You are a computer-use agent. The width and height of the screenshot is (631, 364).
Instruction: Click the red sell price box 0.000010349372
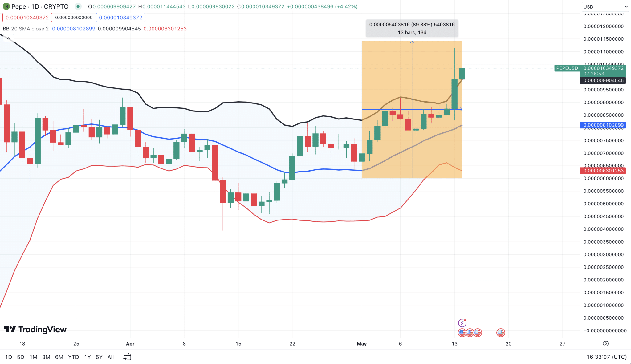coord(27,18)
